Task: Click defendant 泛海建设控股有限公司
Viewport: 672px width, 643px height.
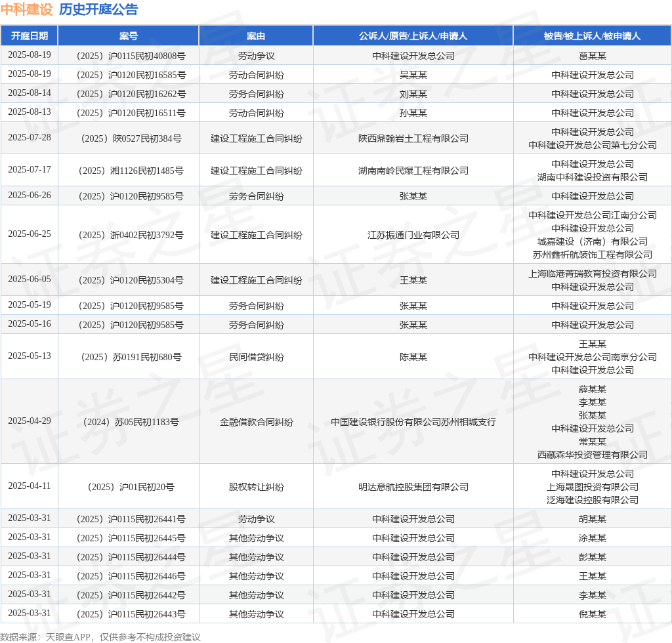Action: coord(593,500)
